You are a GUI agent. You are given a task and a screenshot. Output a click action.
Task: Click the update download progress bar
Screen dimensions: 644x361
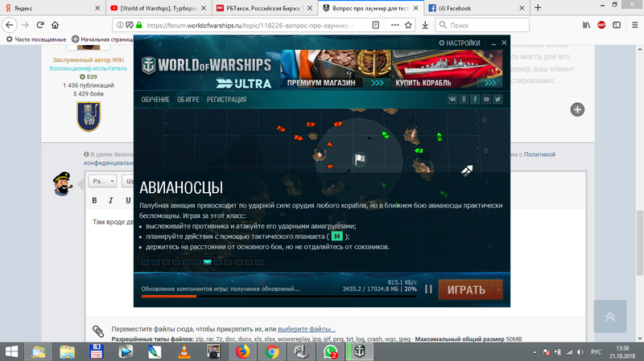tap(279, 296)
